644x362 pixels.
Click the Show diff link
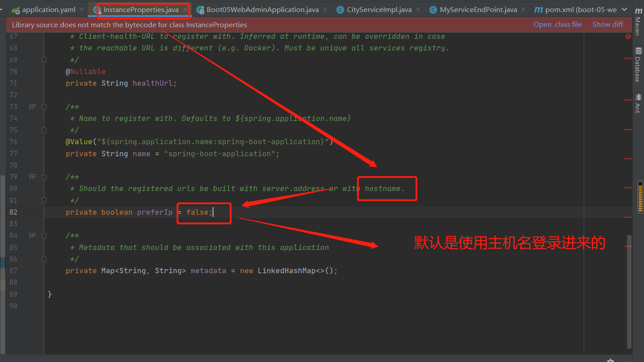pos(607,25)
